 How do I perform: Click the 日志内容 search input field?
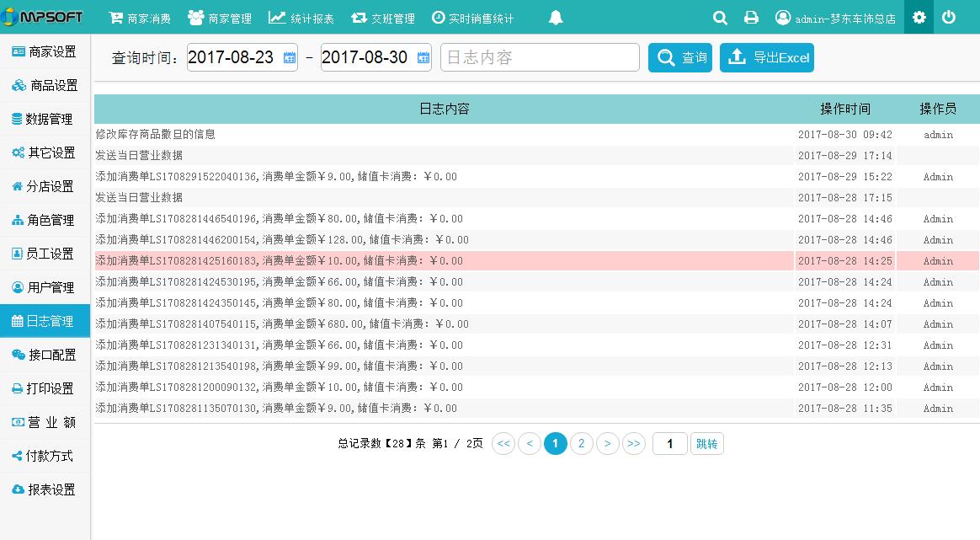click(540, 57)
